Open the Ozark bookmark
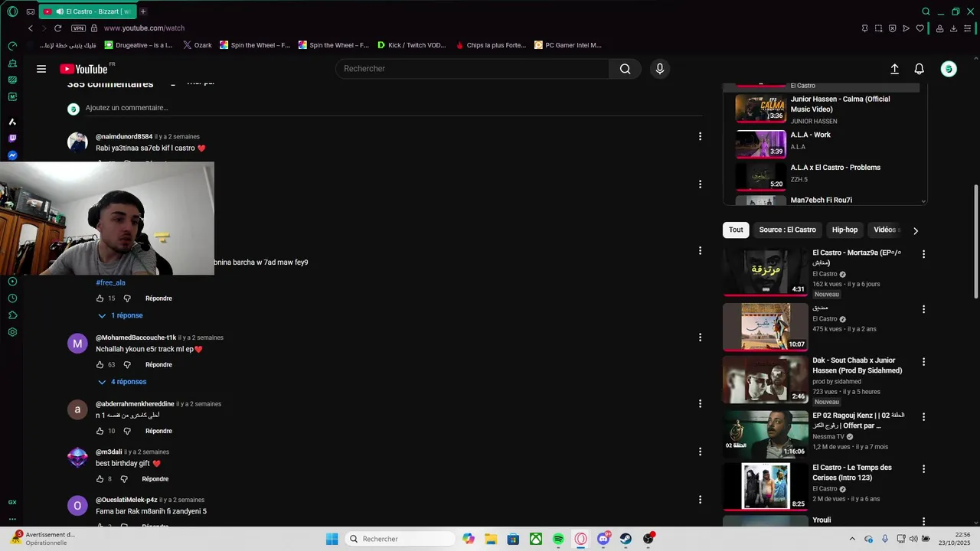980x551 pixels. [x=197, y=45]
